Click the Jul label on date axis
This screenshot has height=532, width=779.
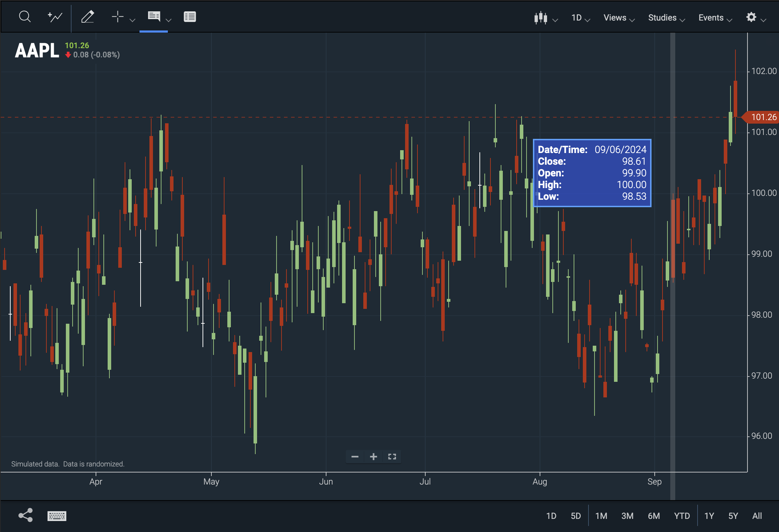tap(425, 482)
